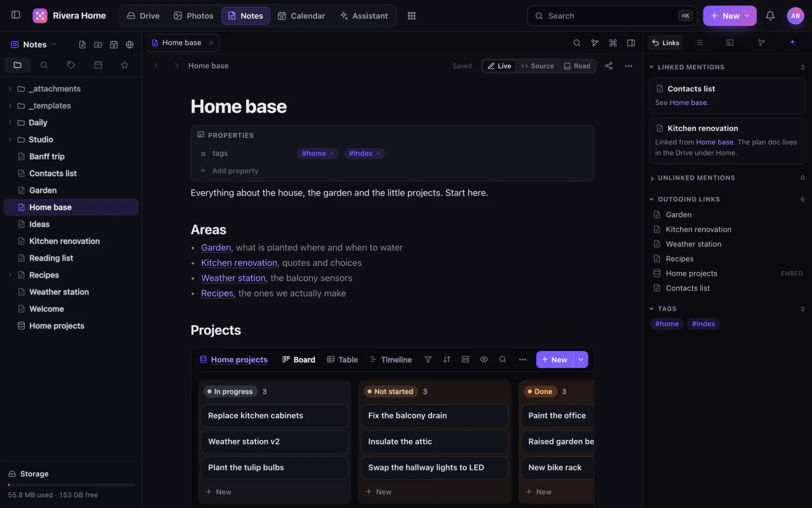Viewport: 812px width, 508px height.
Task: Click the share icon beside Read mode
Action: 608,66
